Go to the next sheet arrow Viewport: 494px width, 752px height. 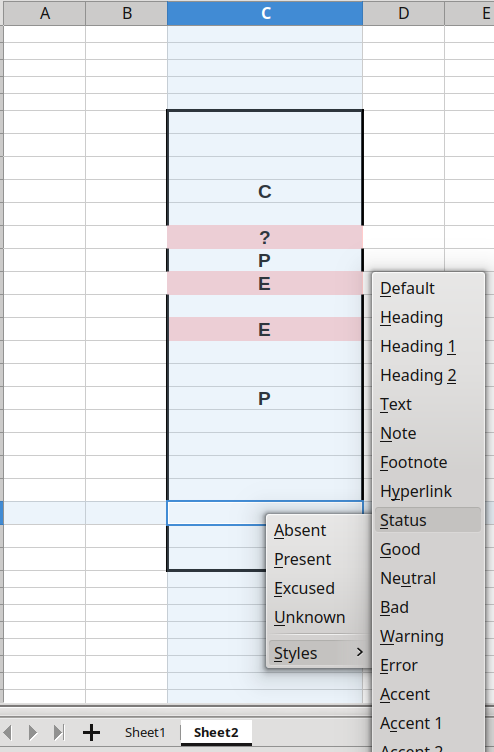[x=33, y=732]
